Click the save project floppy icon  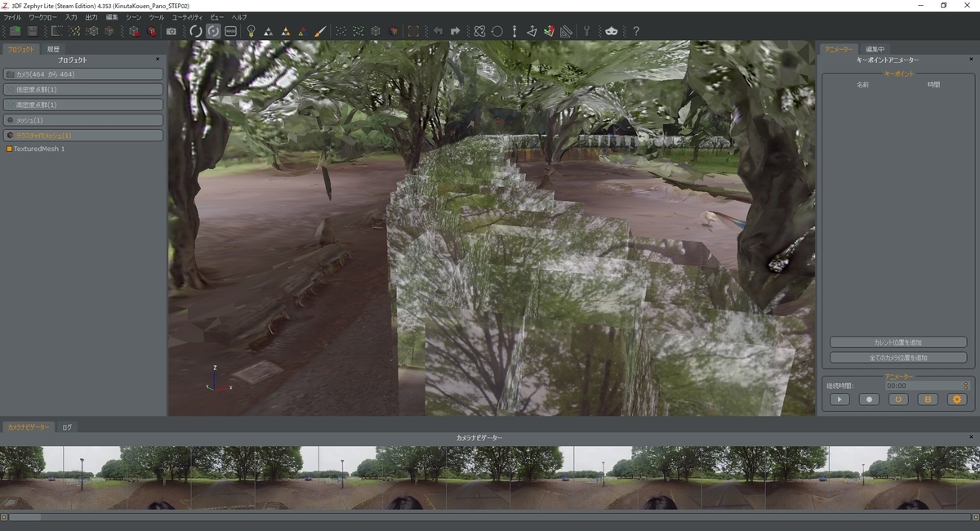(x=33, y=31)
